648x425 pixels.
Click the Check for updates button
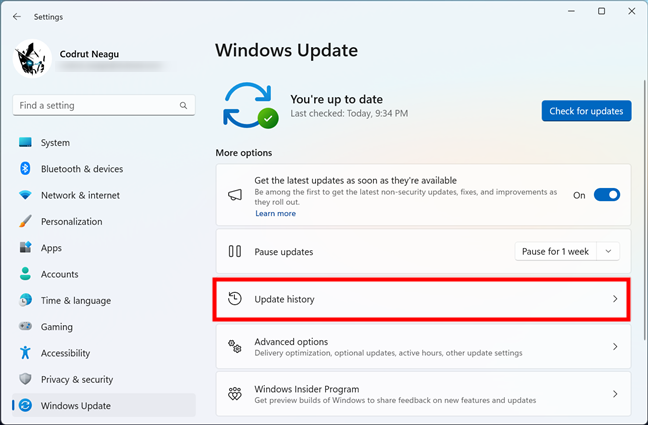tap(586, 111)
